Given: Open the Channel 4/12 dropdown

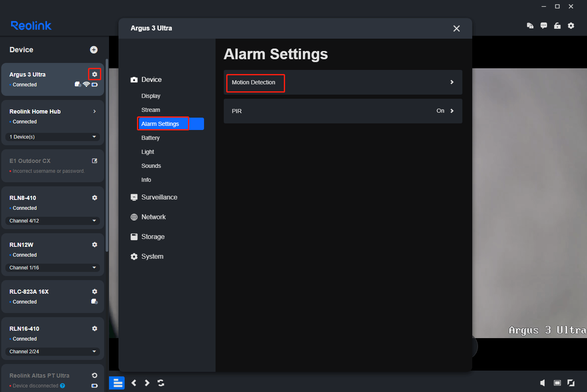Looking at the screenshot, I should [53, 221].
